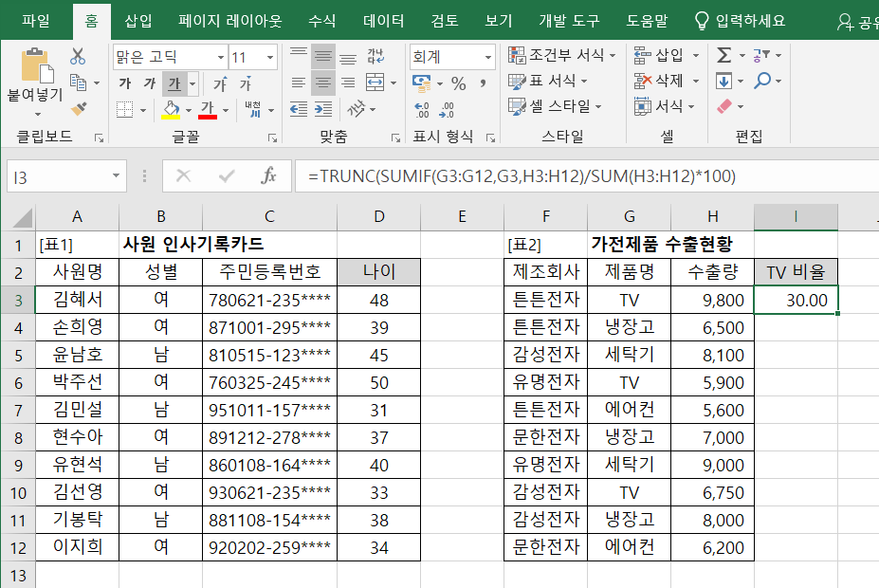This screenshot has height=588, width=879.
Task: Click the Cut scissors icon
Action: [78, 57]
